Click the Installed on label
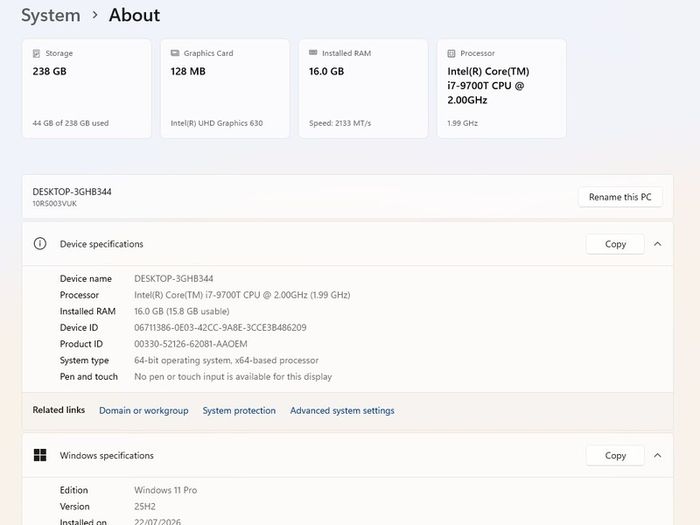This screenshot has height=525, width=700. (83, 521)
